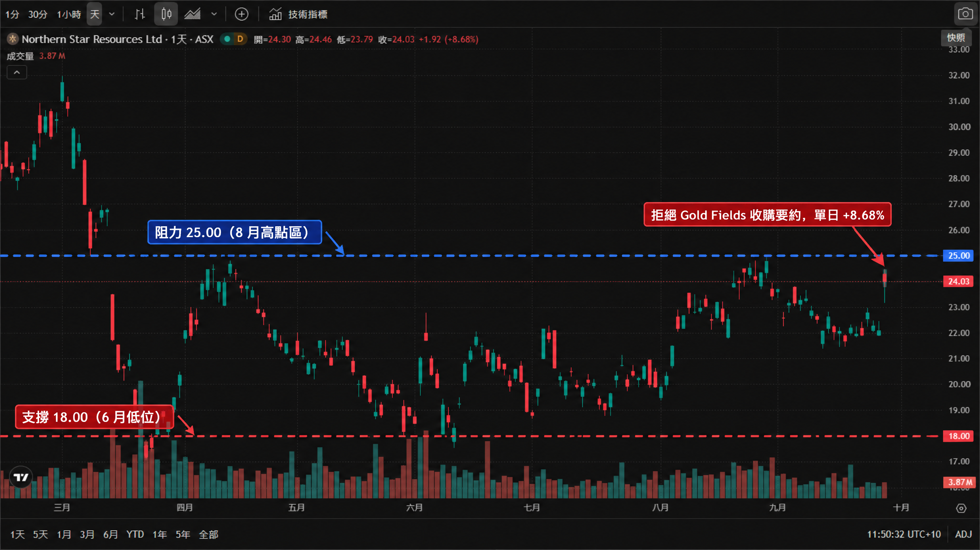Click the 高=24.46 high value
Screen dimensions: 980x550
pyautogui.click(x=313, y=39)
